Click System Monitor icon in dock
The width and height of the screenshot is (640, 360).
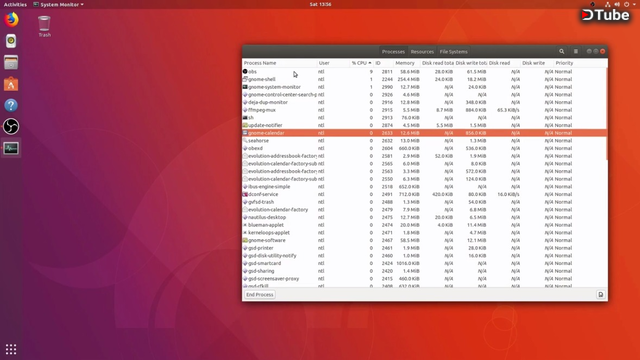point(11,148)
